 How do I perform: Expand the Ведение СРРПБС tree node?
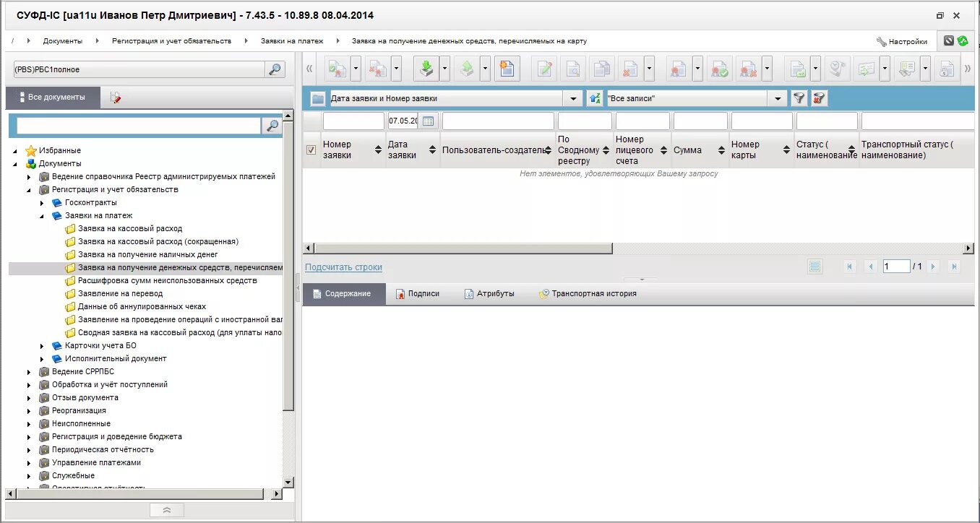29,372
